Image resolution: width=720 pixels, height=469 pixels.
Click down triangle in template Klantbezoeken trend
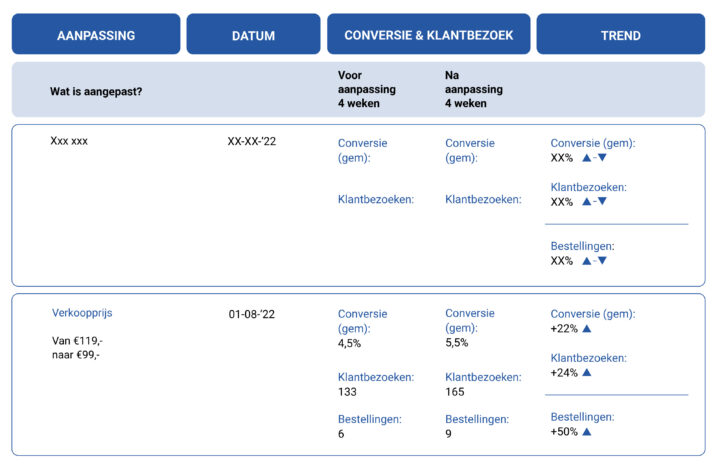(x=602, y=201)
